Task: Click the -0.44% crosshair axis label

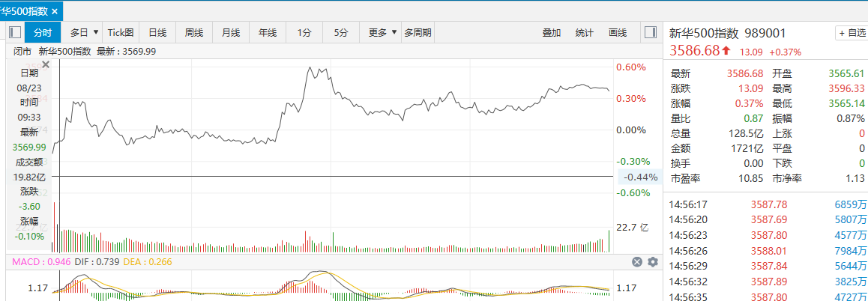Action: (x=640, y=177)
